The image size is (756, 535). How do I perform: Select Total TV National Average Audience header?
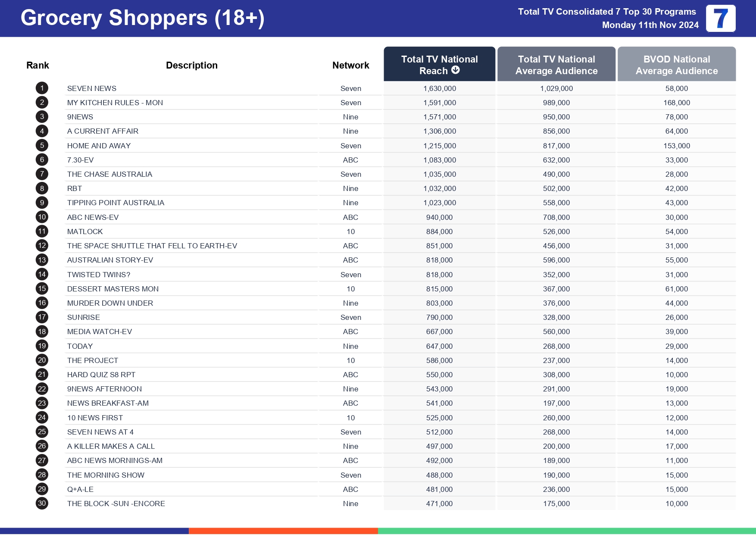coord(556,65)
